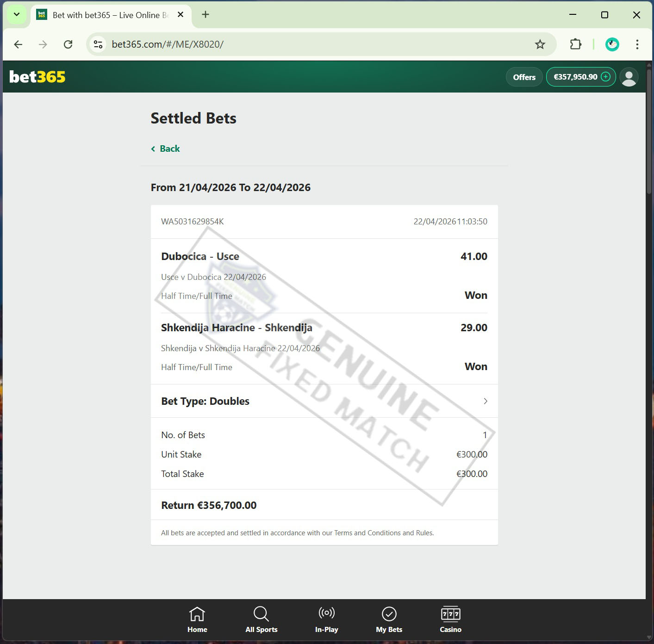
Task: Click the address bar URL field
Action: click(315, 44)
